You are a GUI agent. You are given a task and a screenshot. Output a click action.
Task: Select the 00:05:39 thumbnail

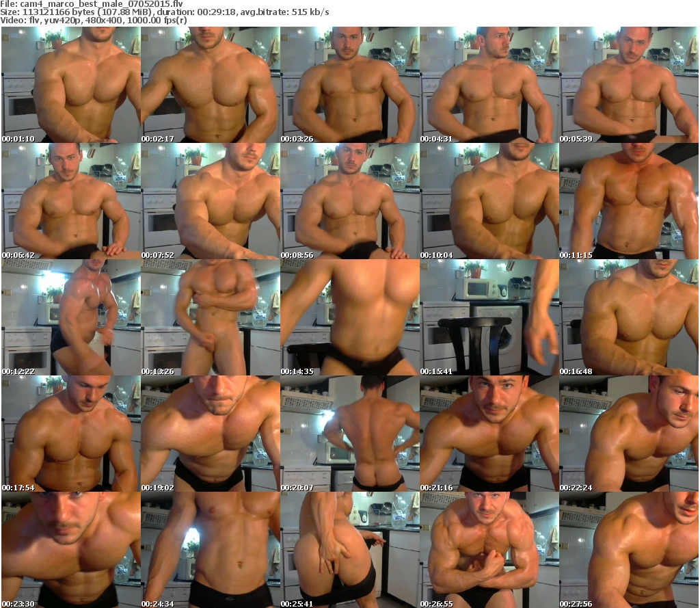click(x=629, y=85)
